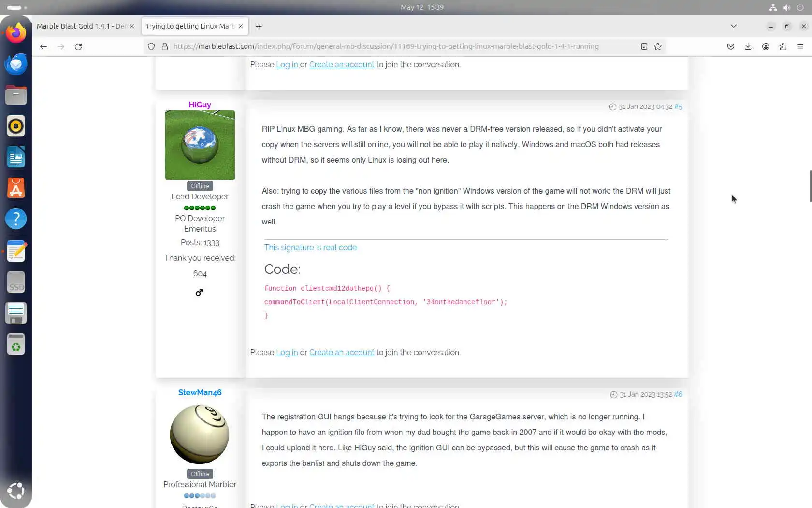Reload the current page
This screenshot has width=812, height=508.
click(x=78, y=46)
